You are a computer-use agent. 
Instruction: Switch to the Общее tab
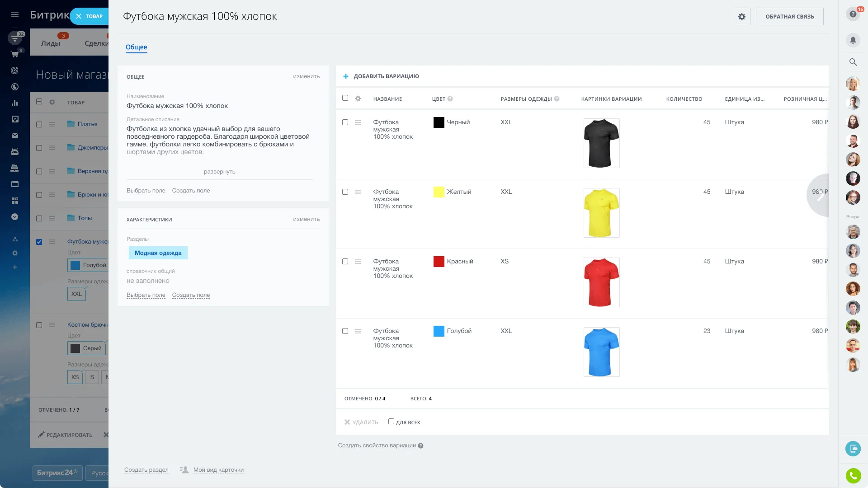coord(136,47)
